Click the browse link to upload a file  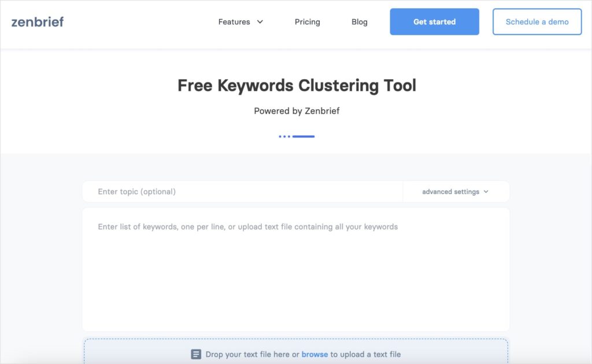315,354
